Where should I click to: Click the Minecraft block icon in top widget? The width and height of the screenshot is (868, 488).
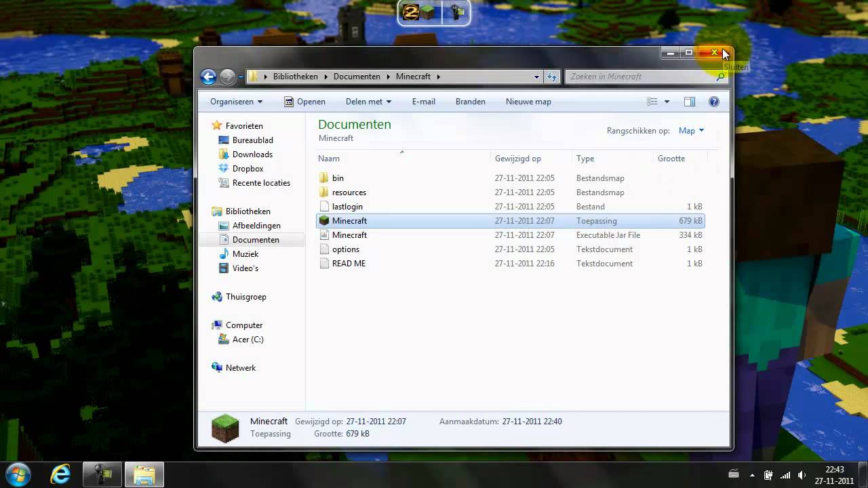coord(428,12)
